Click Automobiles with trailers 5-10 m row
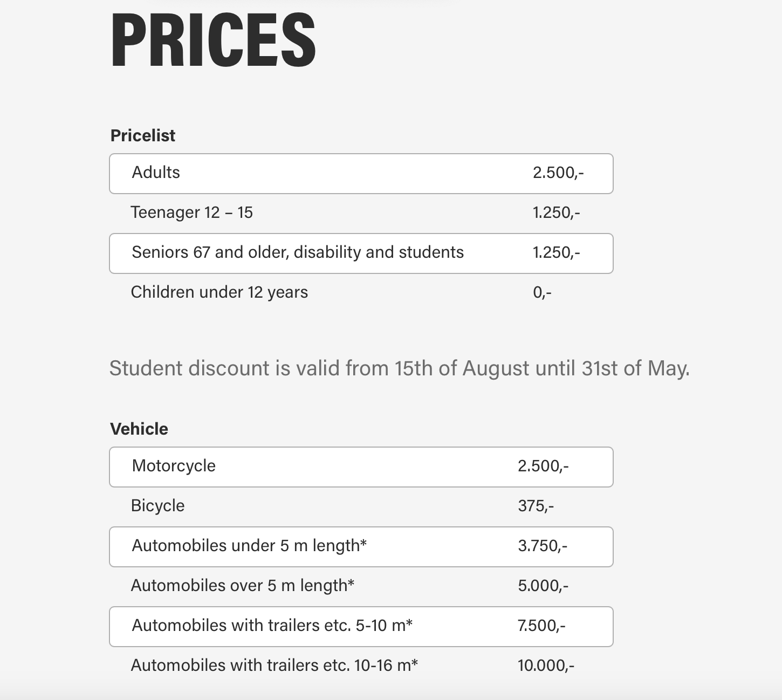The width and height of the screenshot is (782, 700). click(361, 627)
